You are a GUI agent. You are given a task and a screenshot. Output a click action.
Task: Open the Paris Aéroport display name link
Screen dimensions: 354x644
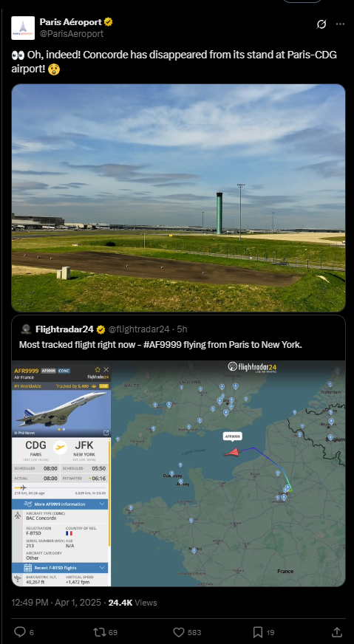[x=71, y=22]
